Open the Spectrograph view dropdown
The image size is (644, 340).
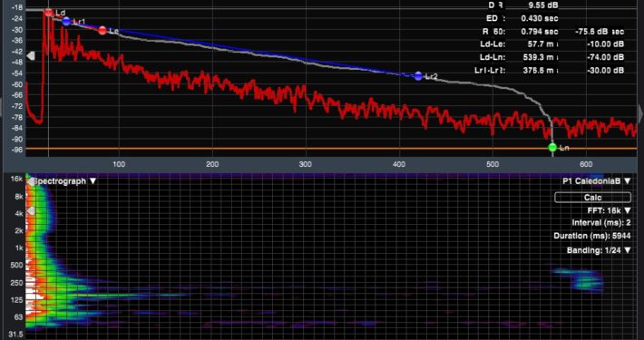click(x=64, y=181)
